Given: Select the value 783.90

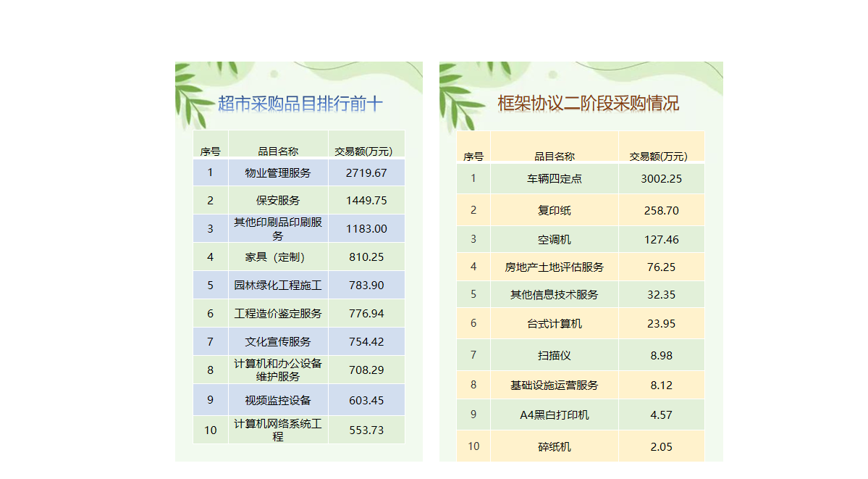Looking at the screenshot, I should 366,286.
